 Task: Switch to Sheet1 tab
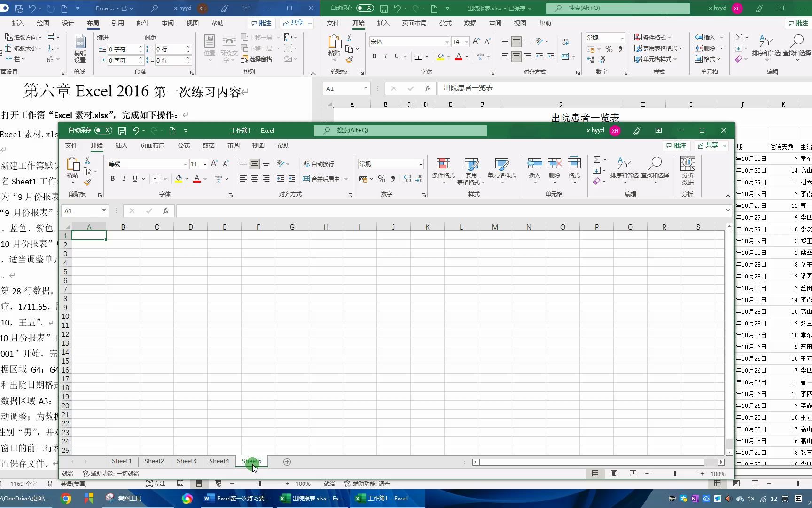click(x=122, y=461)
